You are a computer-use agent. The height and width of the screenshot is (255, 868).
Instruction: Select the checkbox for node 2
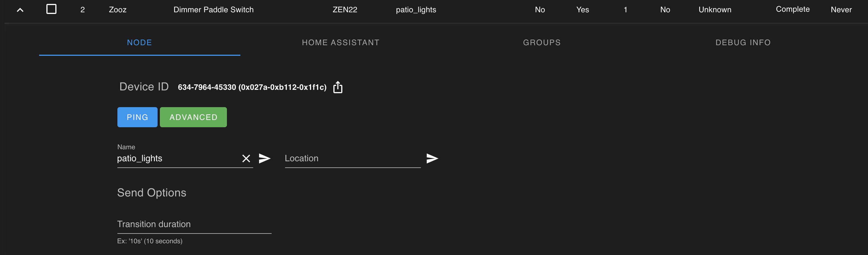pyautogui.click(x=51, y=9)
